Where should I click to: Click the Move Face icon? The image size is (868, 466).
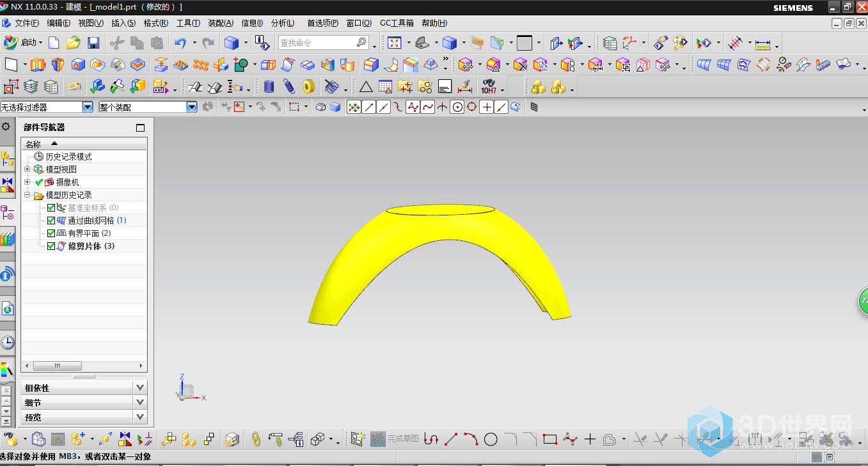(x=466, y=65)
